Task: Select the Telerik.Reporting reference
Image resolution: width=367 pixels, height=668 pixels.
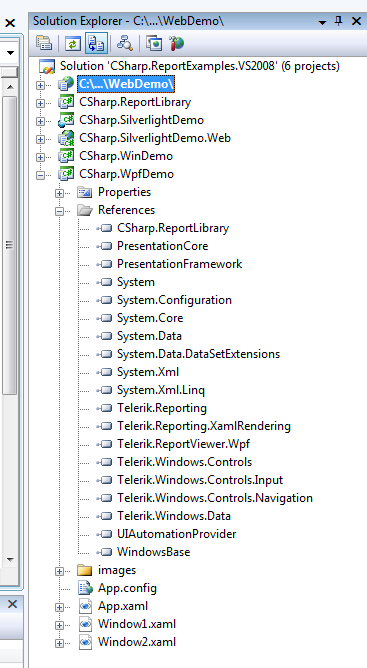Action: tap(162, 408)
